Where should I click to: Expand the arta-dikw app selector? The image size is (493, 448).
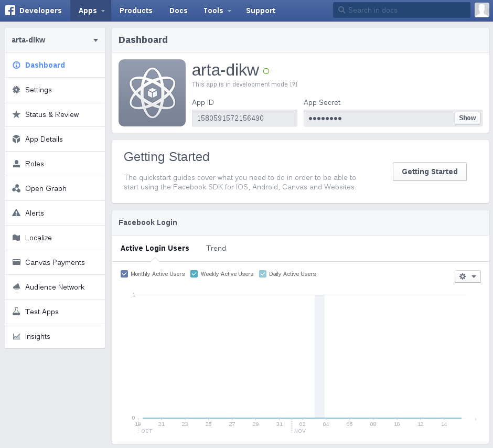point(95,40)
